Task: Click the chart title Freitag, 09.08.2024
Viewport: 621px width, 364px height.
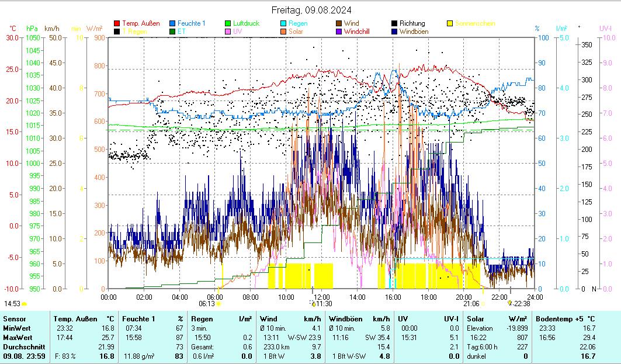Action: [312, 10]
